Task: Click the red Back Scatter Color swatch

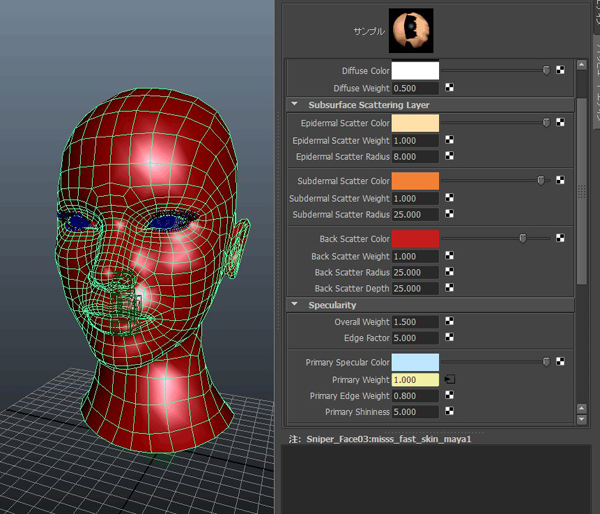Action: click(415, 239)
